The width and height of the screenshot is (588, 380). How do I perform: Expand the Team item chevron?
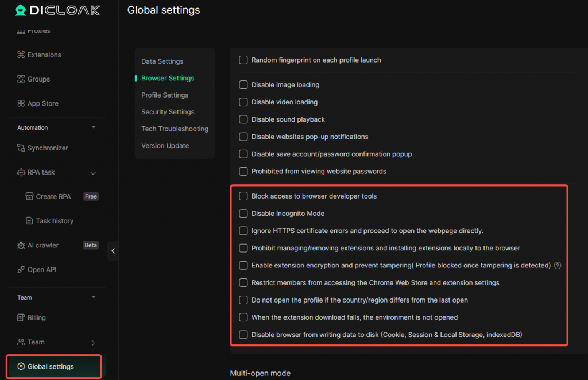[94, 343]
